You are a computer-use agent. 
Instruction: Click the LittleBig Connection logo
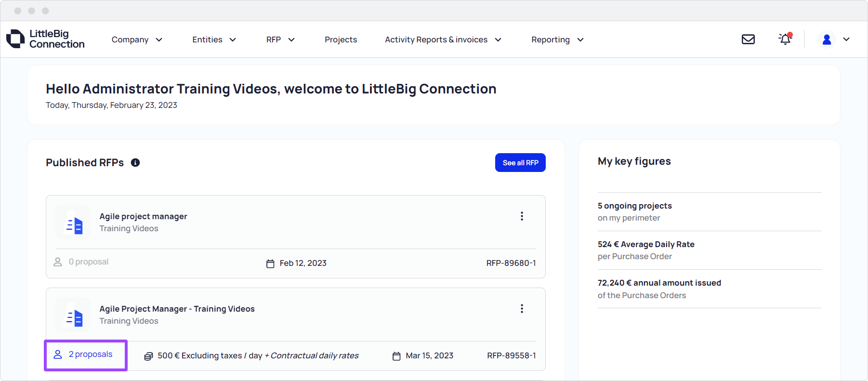tap(45, 39)
